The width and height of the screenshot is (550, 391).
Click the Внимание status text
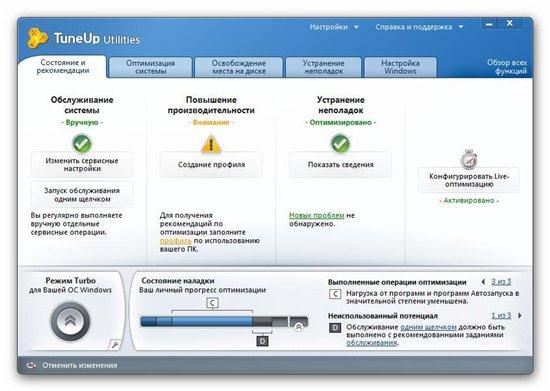pos(211,122)
